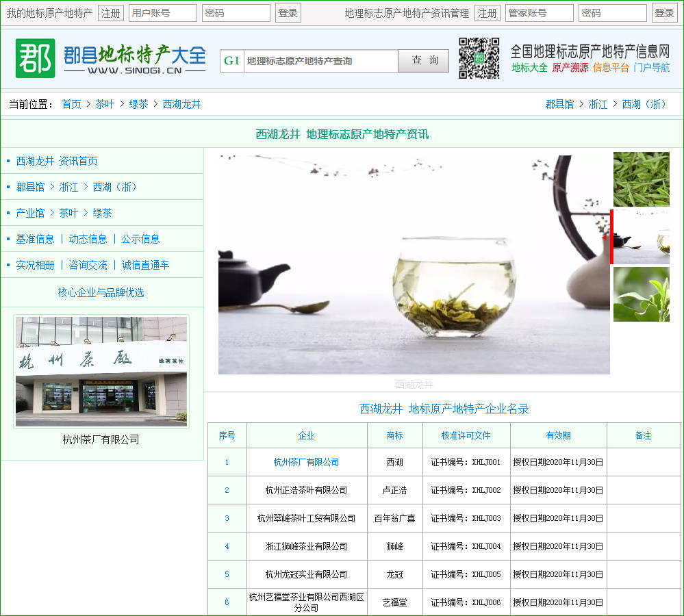
Task: Open 咨询交流 in the sidebar
Action: point(88,265)
